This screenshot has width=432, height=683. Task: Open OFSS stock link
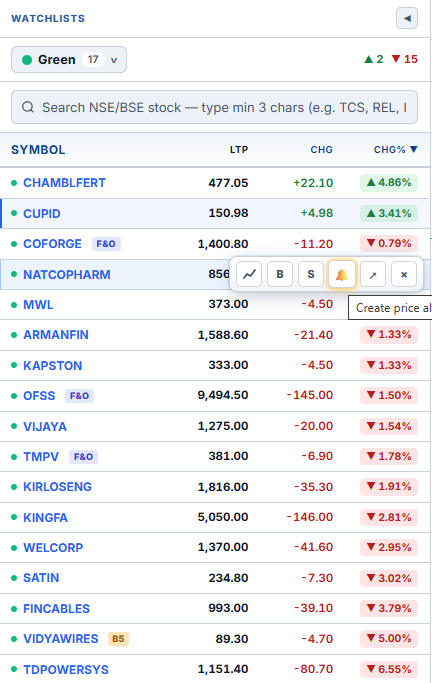click(x=39, y=396)
